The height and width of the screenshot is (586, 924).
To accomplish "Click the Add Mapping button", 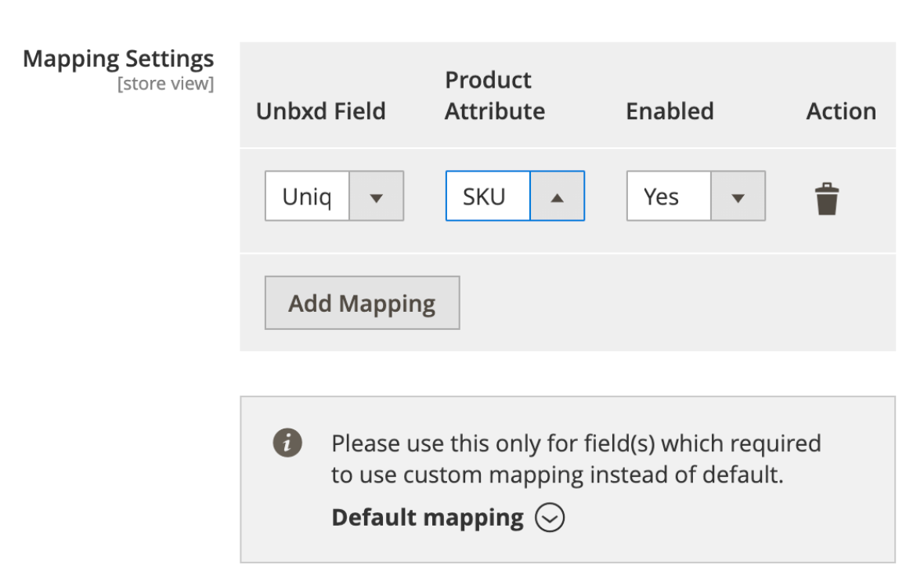I will (x=362, y=303).
